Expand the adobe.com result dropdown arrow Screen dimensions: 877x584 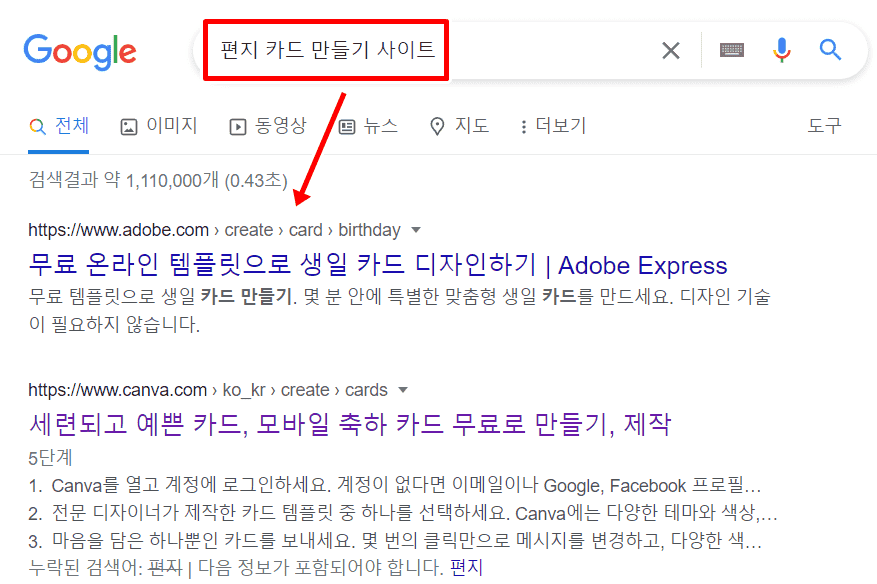[416, 230]
